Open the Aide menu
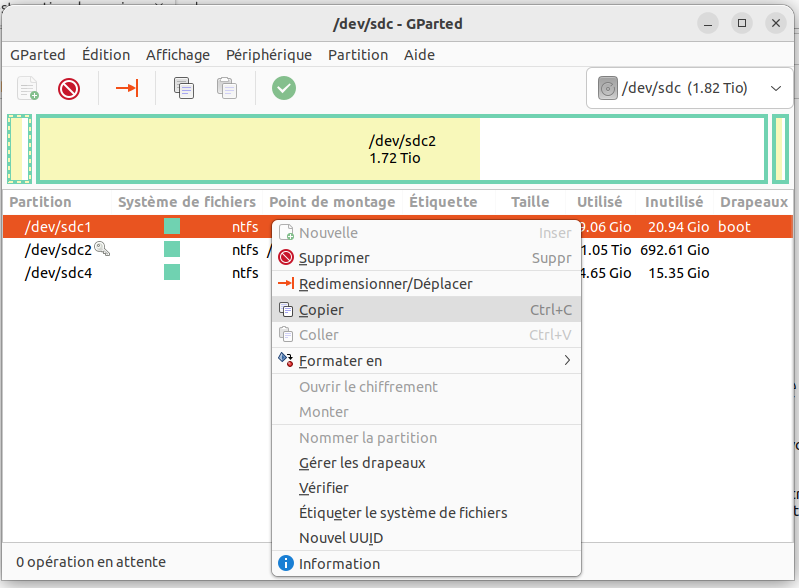This screenshot has height=588, width=799. point(419,55)
